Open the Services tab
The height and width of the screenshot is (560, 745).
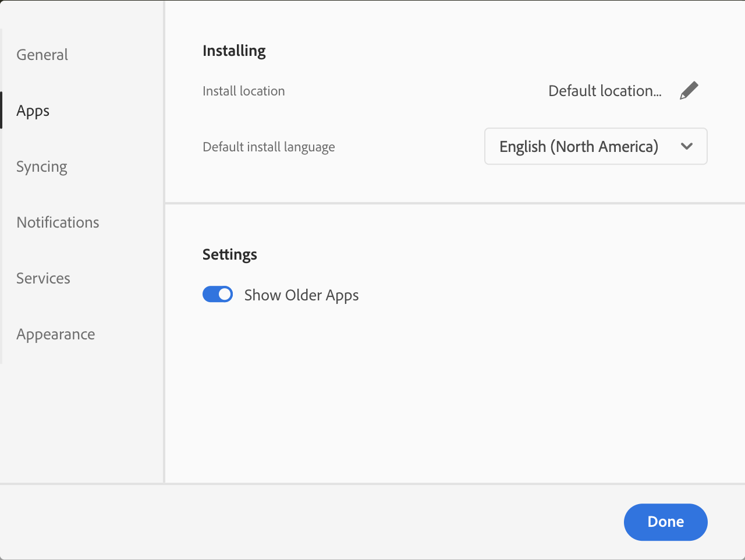click(43, 278)
